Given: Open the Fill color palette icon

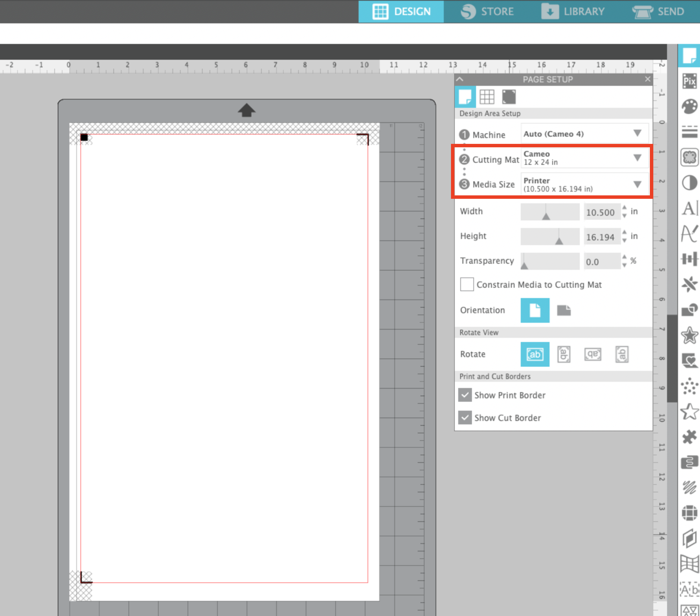Looking at the screenshot, I should point(689,107).
